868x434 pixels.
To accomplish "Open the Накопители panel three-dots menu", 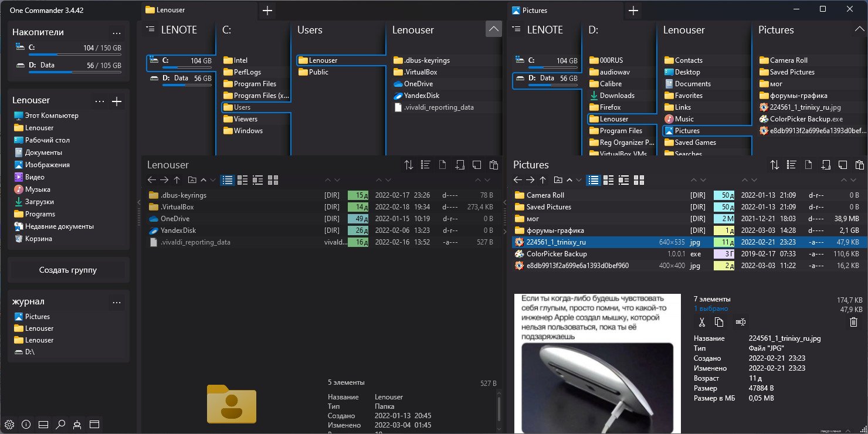I will point(117,33).
